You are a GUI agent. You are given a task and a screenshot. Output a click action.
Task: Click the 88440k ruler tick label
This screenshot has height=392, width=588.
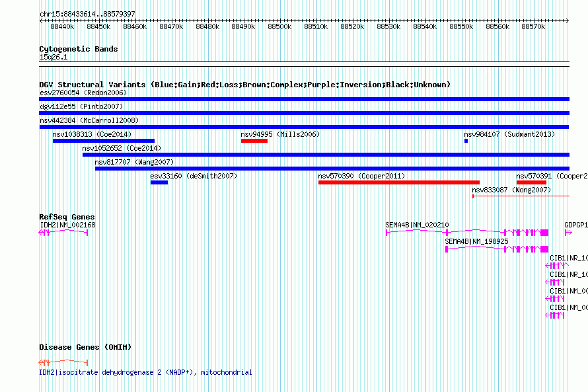pos(62,26)
